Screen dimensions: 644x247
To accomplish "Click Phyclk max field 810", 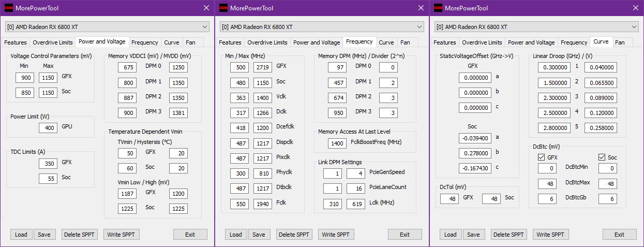I will (263, 173).
